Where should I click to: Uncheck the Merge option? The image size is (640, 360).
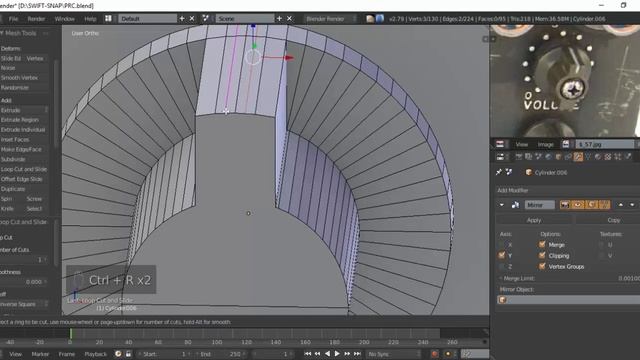(542, 244)
